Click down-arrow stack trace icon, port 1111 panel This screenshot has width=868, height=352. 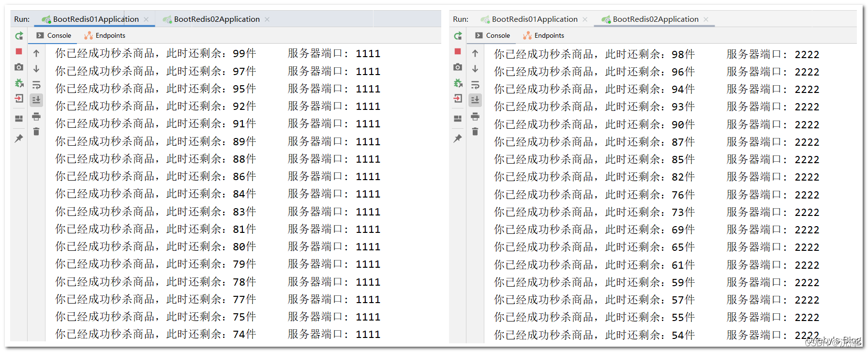(36, 69)
